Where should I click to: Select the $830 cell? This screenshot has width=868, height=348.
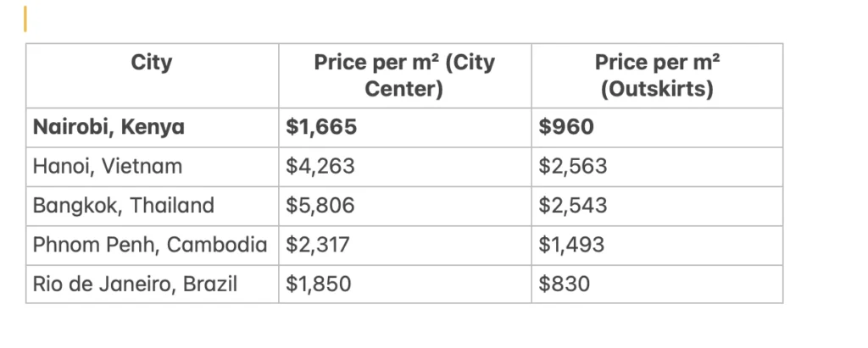pyautogui.click(x=657, y=284)
